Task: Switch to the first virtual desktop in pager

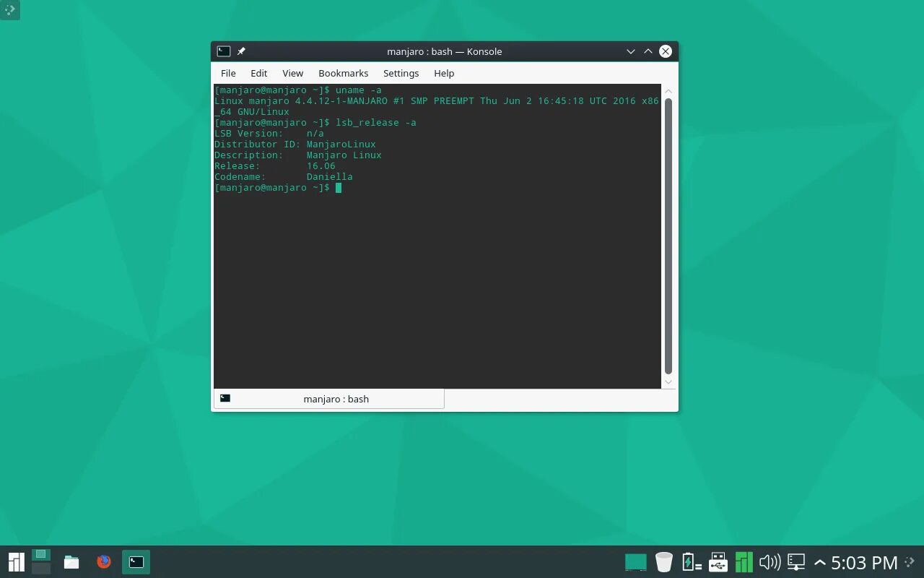Action: [x=41, y=555]
